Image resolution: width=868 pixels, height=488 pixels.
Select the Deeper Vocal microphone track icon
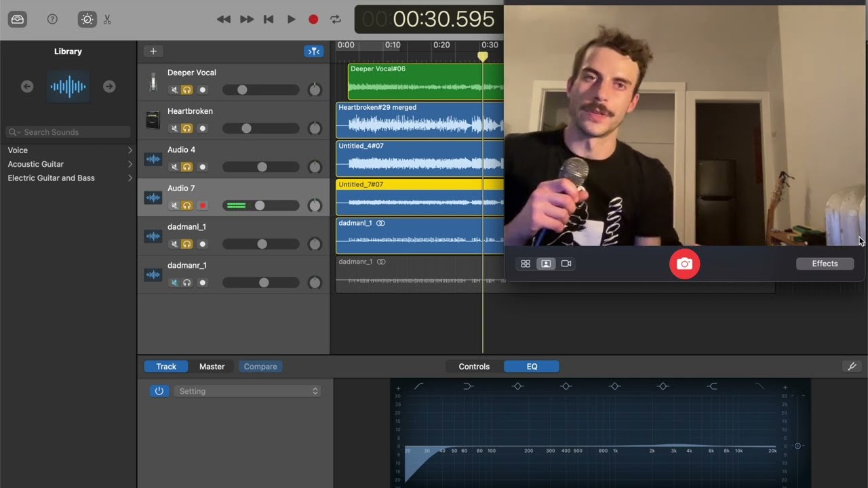click(153, 82)
